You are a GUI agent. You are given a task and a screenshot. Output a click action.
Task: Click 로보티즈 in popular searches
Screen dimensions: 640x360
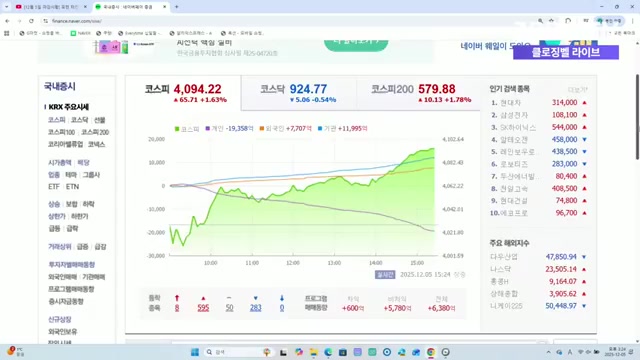tap(514, 164)
